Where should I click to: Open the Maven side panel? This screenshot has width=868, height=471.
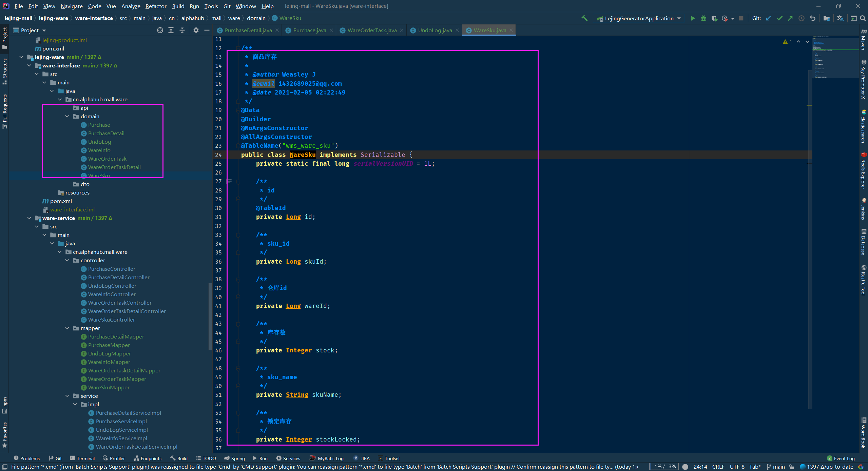[x=864, y=40]
